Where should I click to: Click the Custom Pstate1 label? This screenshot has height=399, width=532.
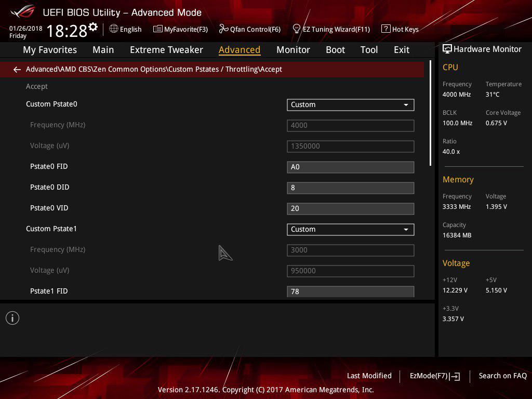51,229
